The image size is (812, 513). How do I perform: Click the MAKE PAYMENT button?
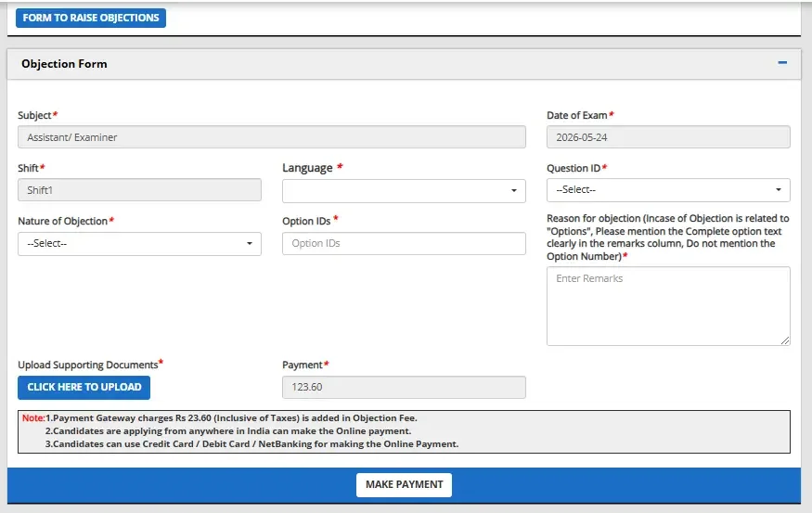[404, 484]
